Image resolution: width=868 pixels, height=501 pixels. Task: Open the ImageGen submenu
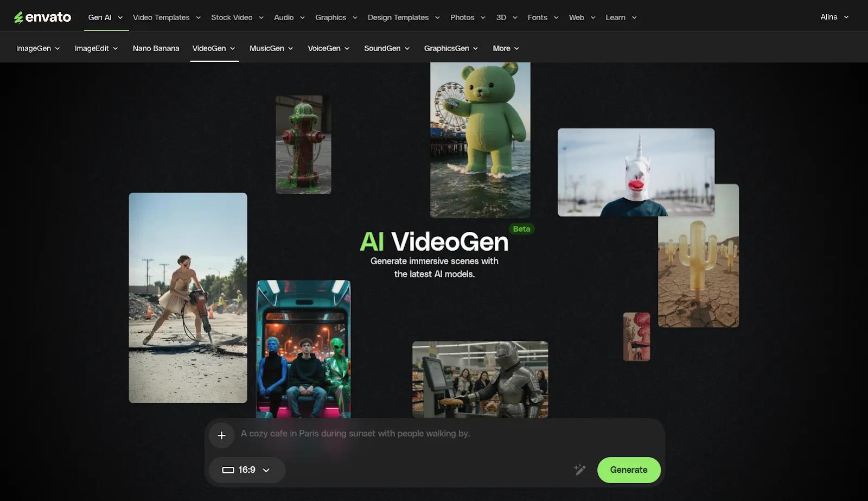(x=38, y=48)
